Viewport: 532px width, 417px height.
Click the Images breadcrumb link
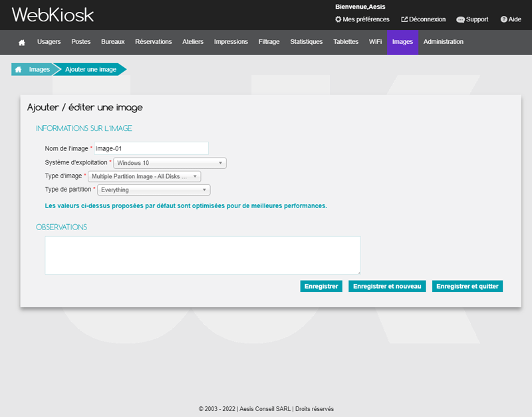(39, 69)
